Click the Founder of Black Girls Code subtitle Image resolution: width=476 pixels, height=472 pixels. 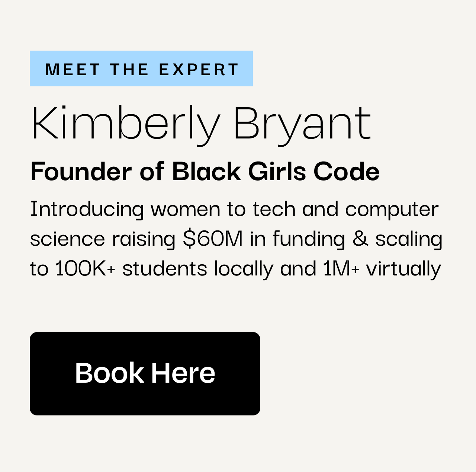(x=205, y=171)
